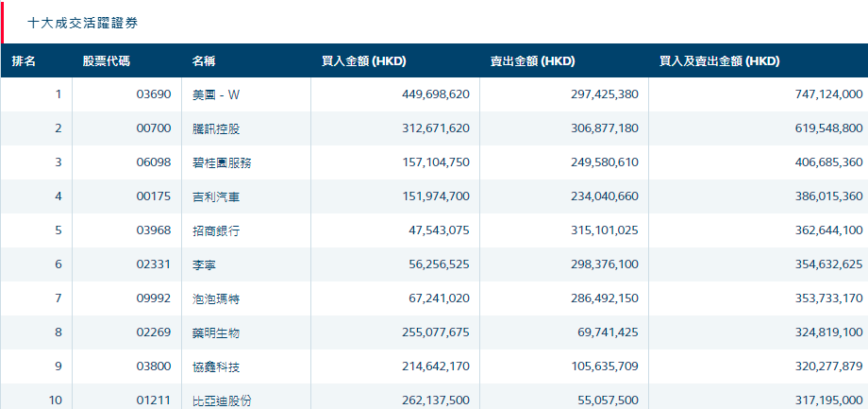Select stock code 03690
The image size is (868, 409).
[154, 94]
